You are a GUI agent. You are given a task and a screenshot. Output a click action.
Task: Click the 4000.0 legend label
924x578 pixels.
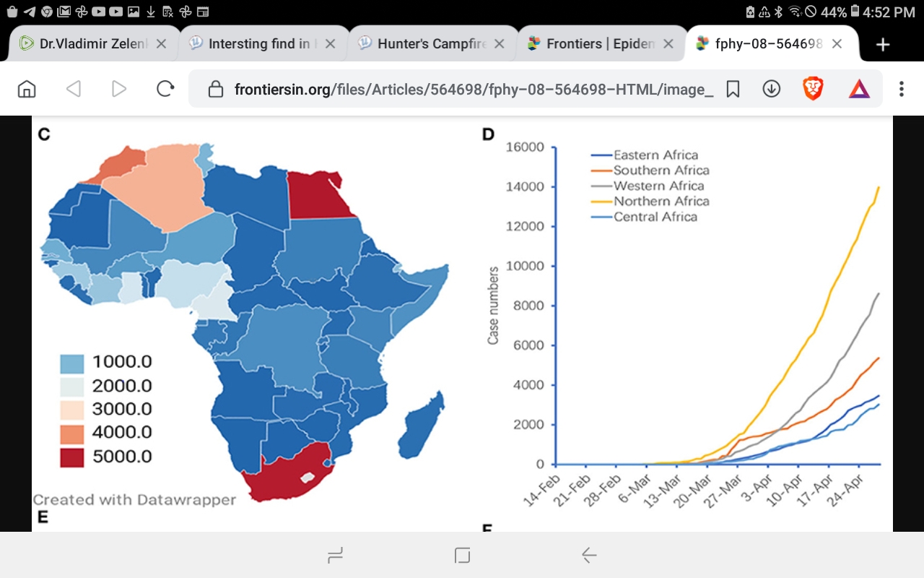(x=122, y=433)
